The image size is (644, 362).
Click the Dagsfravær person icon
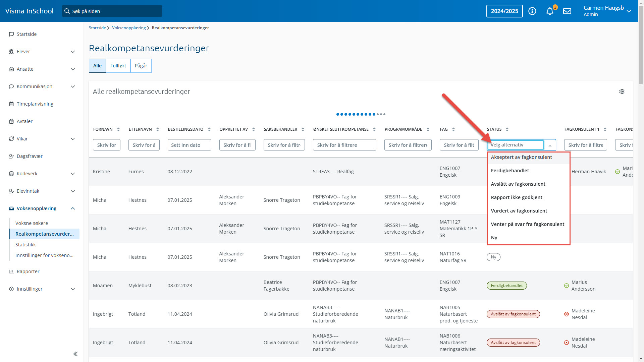(x=11, y=156)
